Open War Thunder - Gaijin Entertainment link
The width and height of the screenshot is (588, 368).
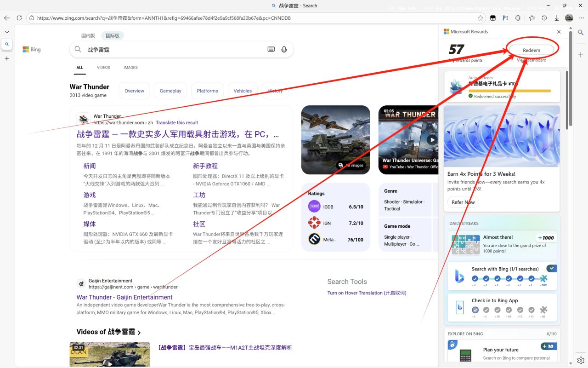point(124,297)
